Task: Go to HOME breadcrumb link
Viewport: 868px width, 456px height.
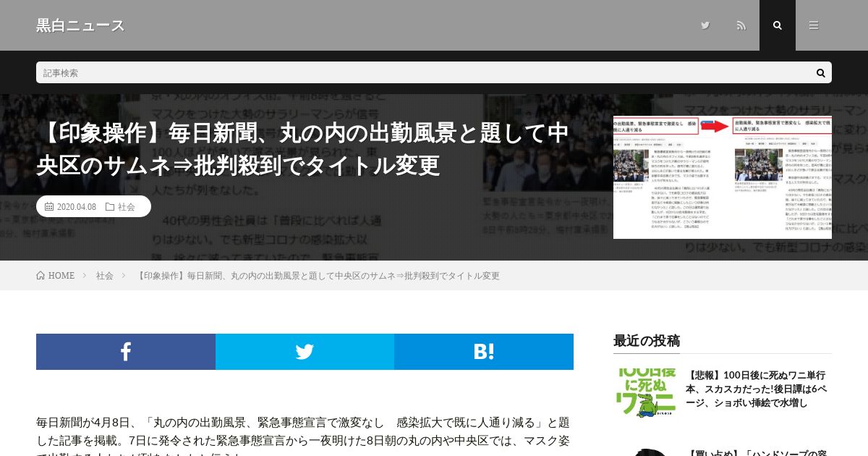Action: [x=61, y=276]
